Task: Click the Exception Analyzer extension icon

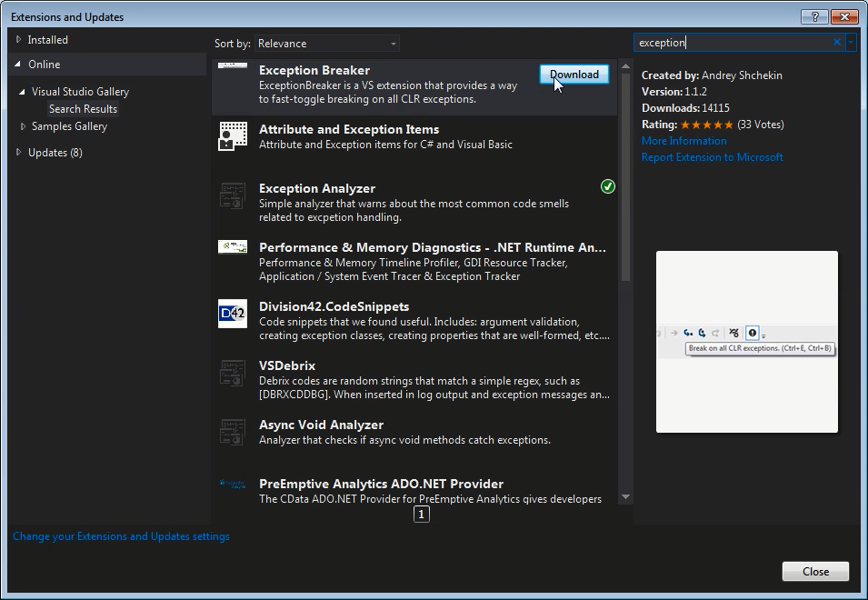Action: coord(233,195)
